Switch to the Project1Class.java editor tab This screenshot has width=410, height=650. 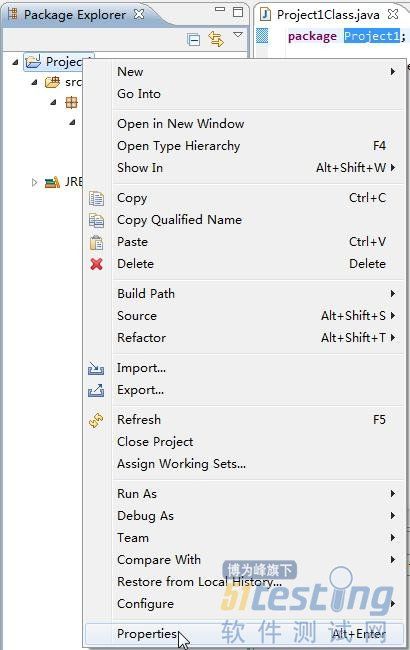[x=328, y=15]
